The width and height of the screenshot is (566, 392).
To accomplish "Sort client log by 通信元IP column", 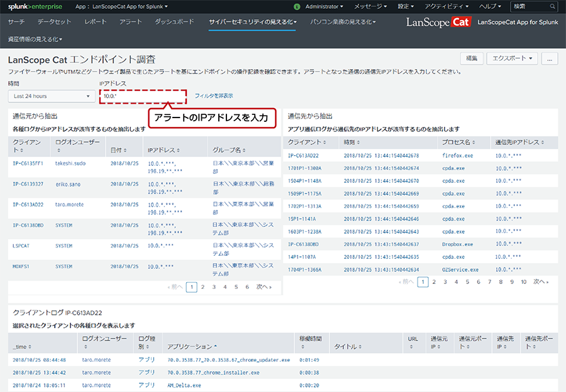I will 439,342.
